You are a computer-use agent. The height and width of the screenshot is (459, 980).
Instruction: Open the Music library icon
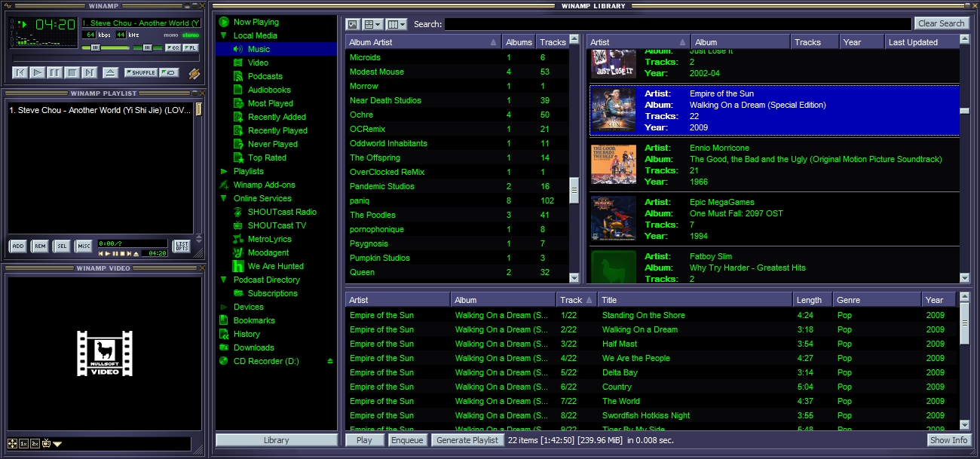click(x=238, y=49)
